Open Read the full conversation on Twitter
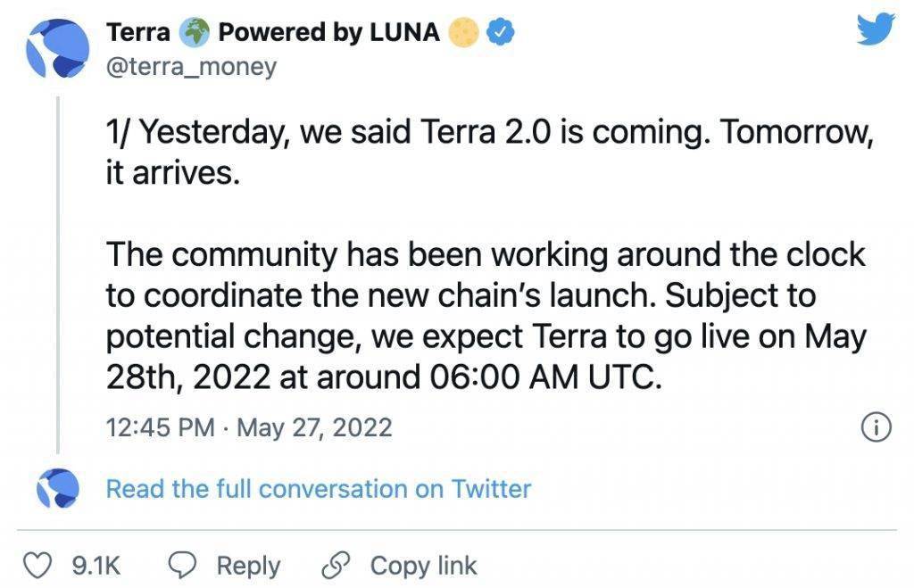The height and width of the screenshot is (588, 914). coord(321,489)
